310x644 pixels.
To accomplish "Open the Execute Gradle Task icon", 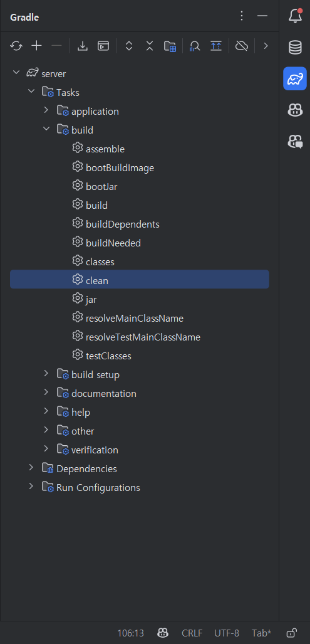I will [103, 46].
